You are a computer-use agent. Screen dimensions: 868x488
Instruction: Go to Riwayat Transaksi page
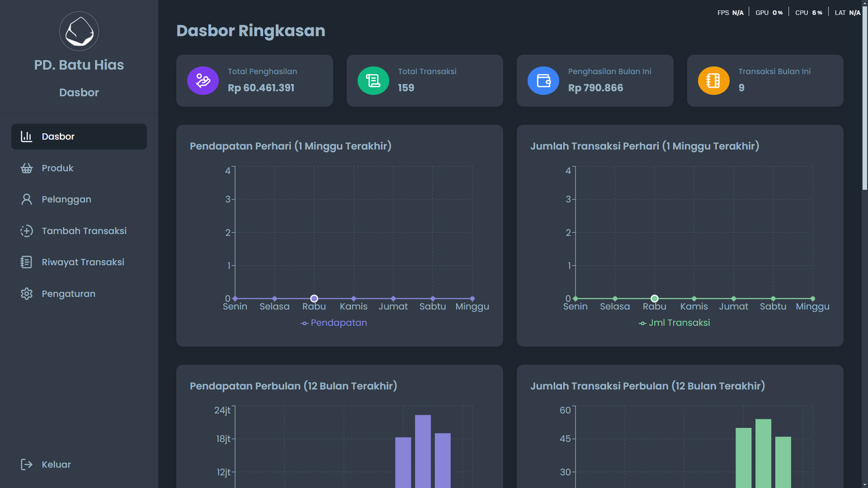(x=82, y=262)
